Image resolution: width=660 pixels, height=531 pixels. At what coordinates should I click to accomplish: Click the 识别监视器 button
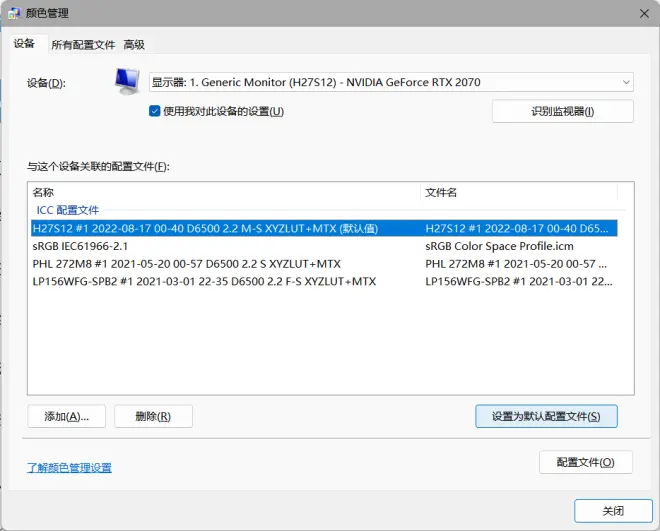[562, 112]
